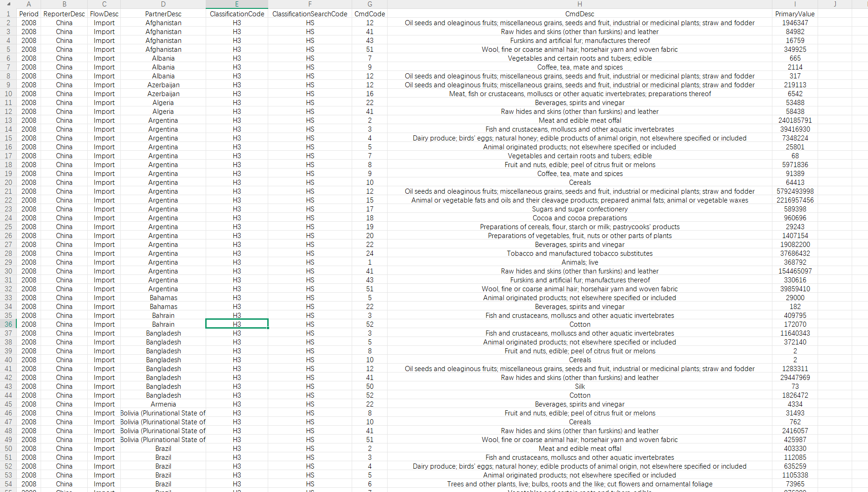Select cell with value 5792493998
Viewport: 868px width, 492px height.
click(x=795, y=191)
